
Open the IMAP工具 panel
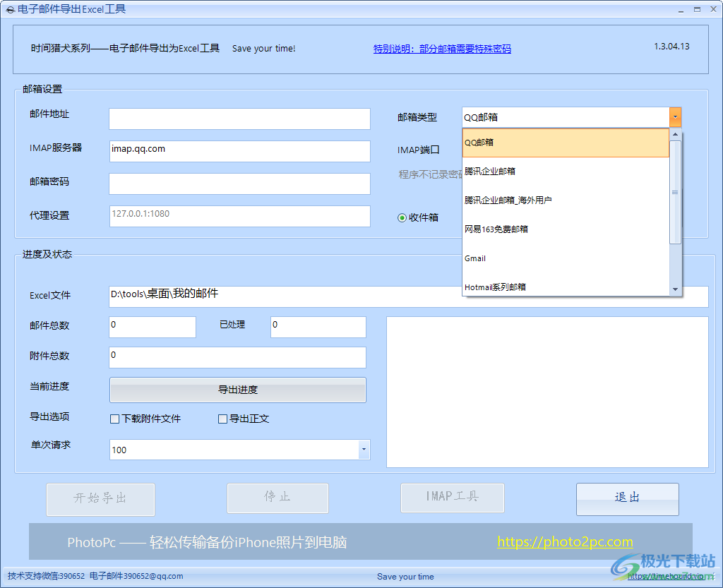[452, 498]
